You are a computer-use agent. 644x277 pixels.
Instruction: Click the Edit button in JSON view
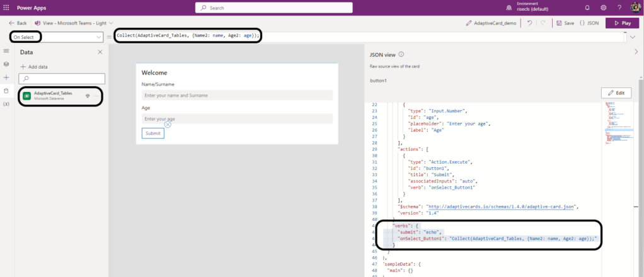point(616,93)
